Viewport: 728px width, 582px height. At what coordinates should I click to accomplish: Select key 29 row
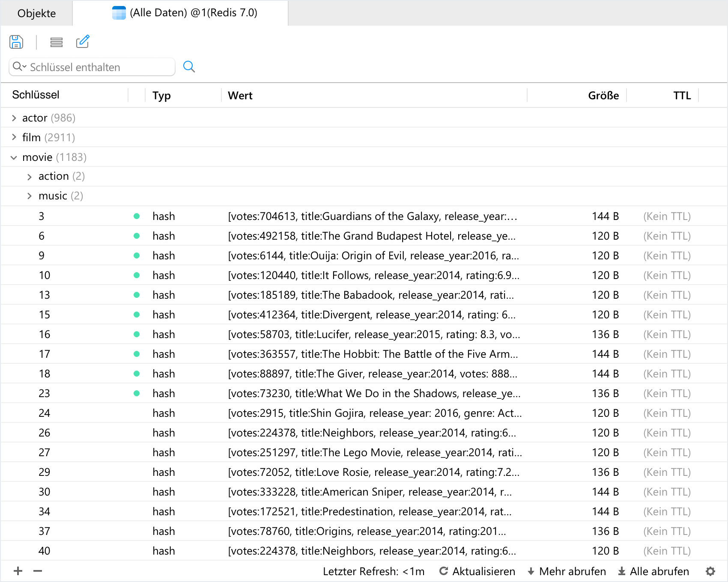(364, 472)
